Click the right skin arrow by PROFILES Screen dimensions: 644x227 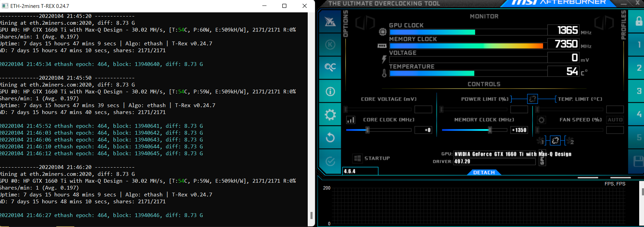click(604, 23)
